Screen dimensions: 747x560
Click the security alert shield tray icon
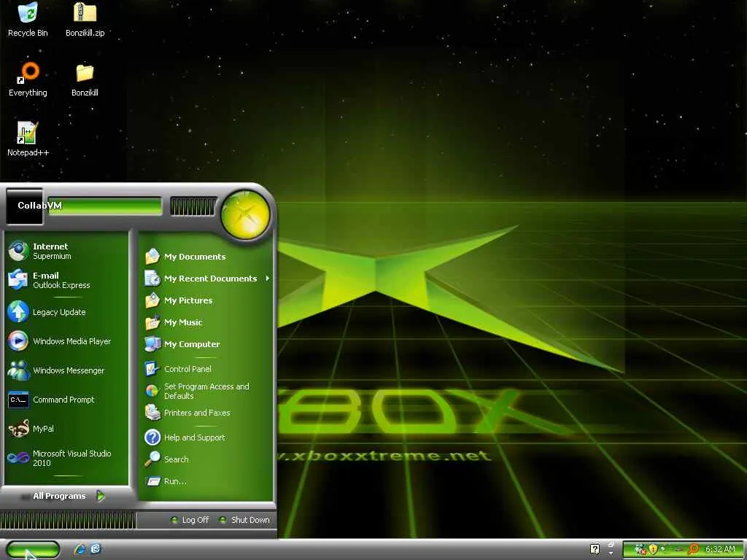(x=653, y=549)
